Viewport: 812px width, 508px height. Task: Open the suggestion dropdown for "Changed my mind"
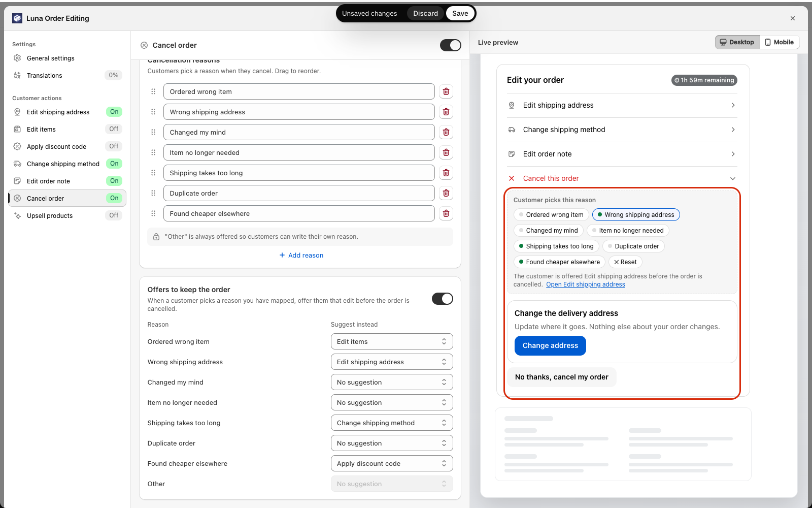[x=392, y=382]
